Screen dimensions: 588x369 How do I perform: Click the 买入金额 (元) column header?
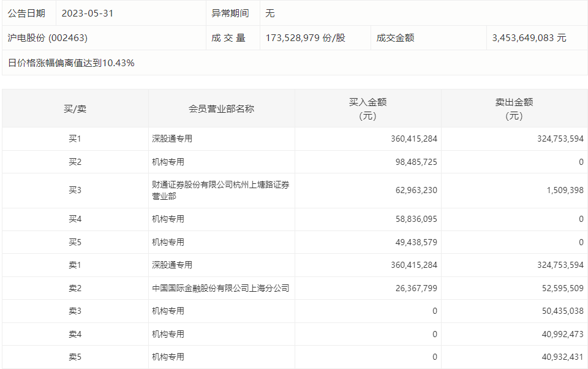click(x=368, y=109)
